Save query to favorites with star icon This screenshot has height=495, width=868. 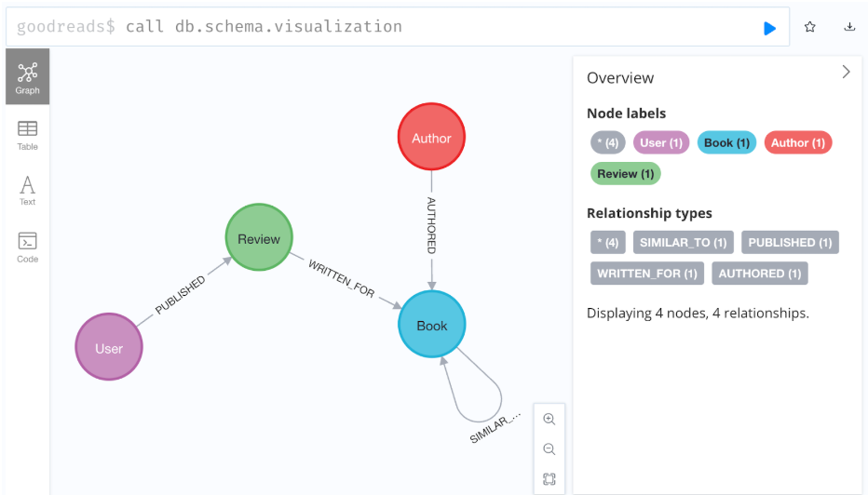(x=810, y=27)
